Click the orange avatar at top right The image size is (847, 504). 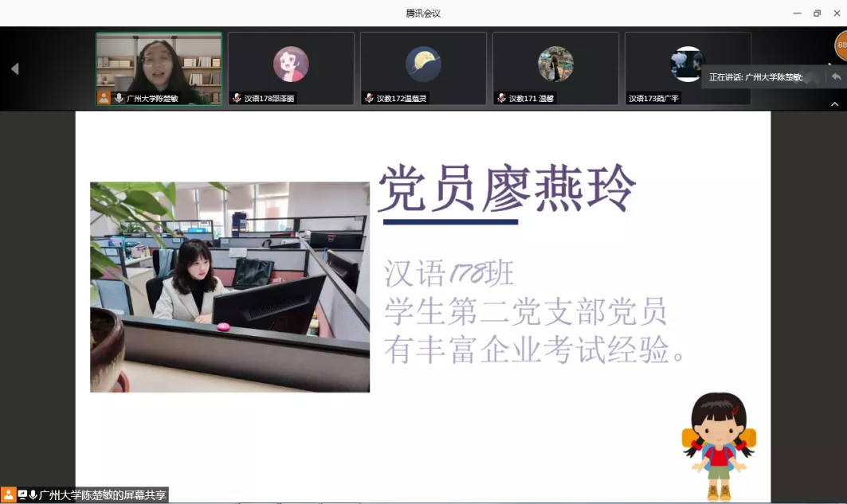point(841,45)
